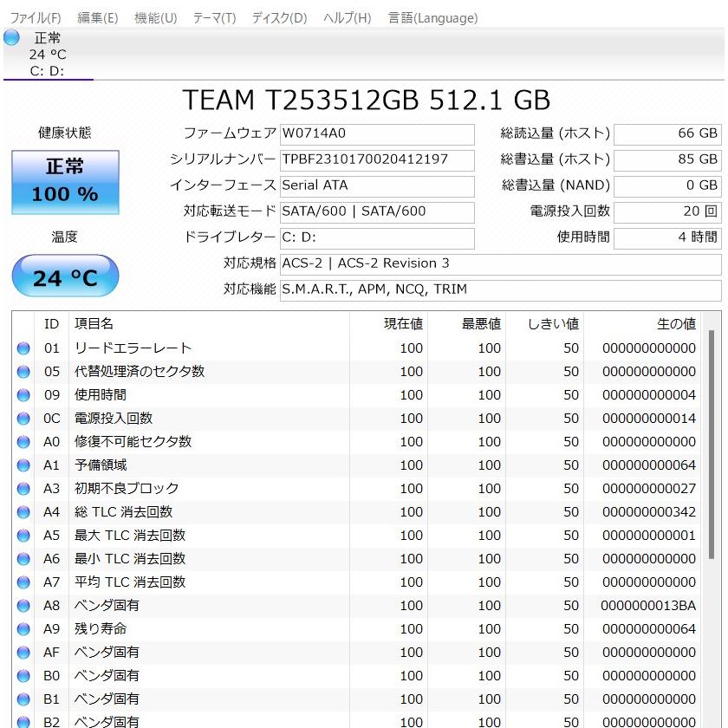Click the status orb for ID A6 row
Viewport: 728px width, 728px height.
(x=23, y=559)
